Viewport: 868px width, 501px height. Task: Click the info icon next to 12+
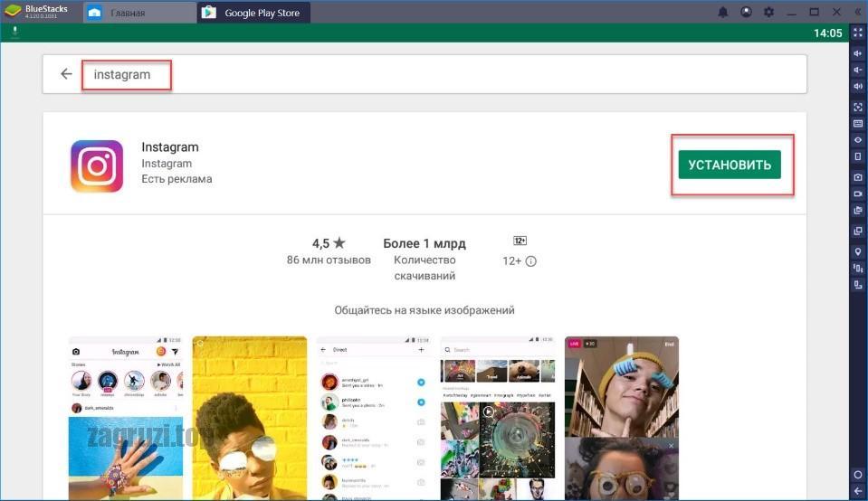pyautogui.click(x=530, y=261)
